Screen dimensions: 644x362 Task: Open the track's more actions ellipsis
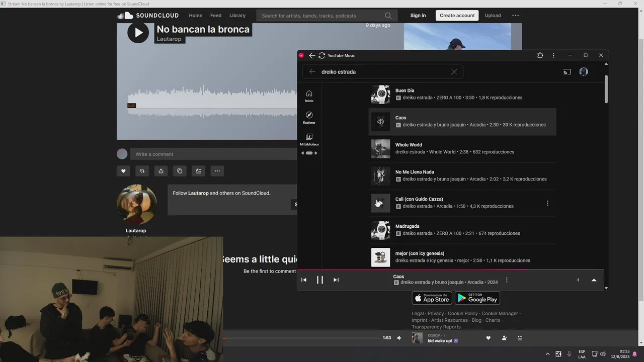pyautogui.click(x=217, y=171)
